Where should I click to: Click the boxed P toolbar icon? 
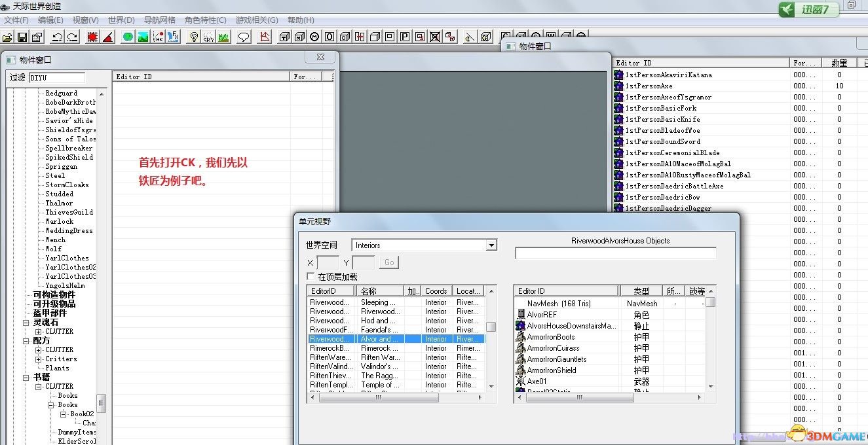[x=405, y=37]
